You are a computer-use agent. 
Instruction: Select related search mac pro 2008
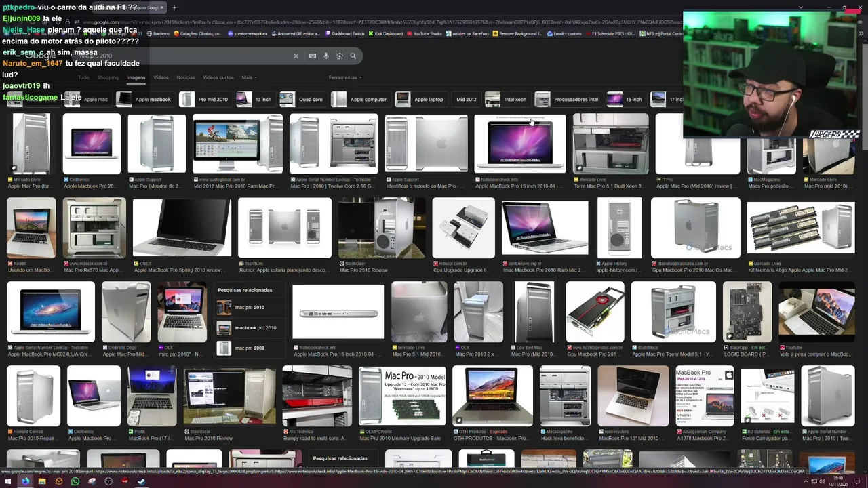point(250,348)
